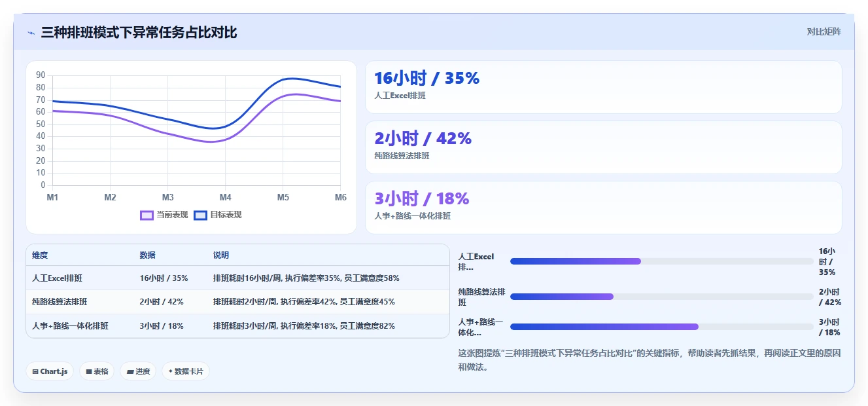The width and height of the screenshot is (868, 406).
Task: Click the lightning icon beside the title
Action: tap(31, 33)
